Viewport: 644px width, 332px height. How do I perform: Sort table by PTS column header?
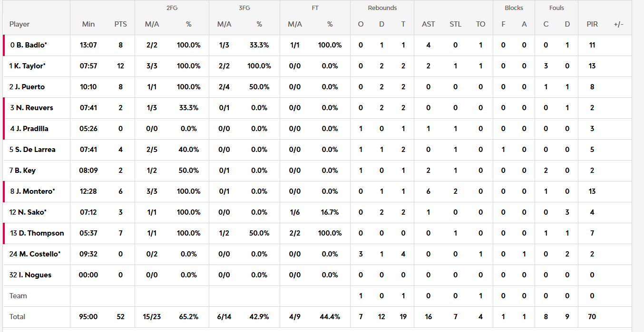[x=120, y=24]
